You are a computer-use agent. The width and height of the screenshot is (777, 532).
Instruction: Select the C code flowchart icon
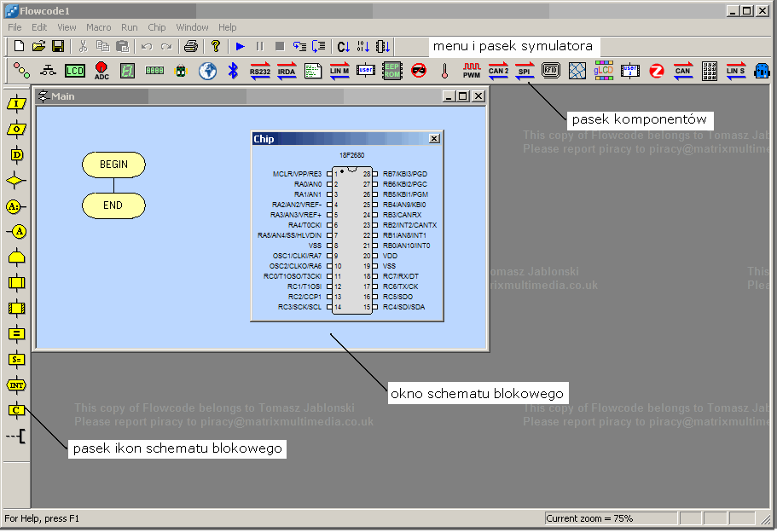(16, 411)
